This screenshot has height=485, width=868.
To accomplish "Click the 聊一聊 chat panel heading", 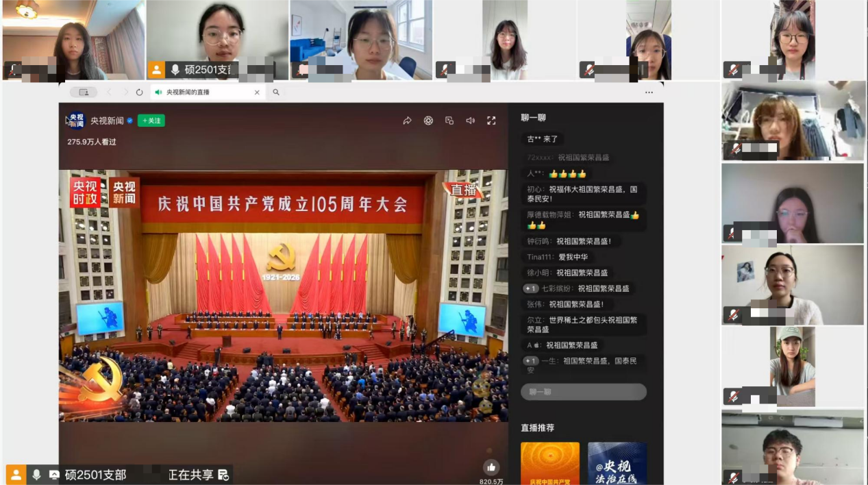I will click(533, 118).
